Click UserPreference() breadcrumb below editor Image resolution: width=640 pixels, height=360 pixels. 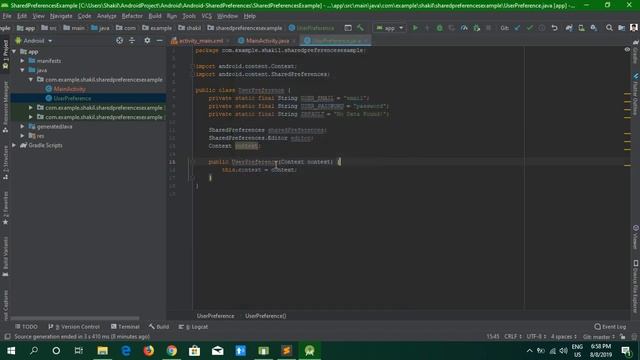(266, 316)
